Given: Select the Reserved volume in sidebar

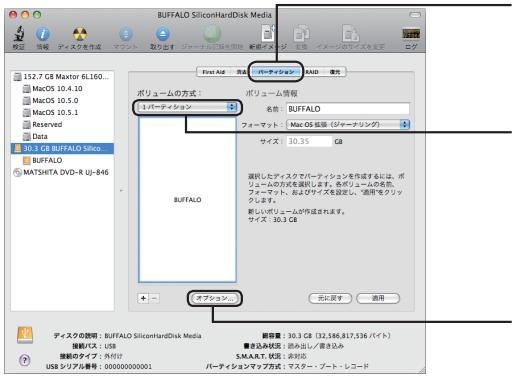Looking at the screenshot, I should pos(62,125).
